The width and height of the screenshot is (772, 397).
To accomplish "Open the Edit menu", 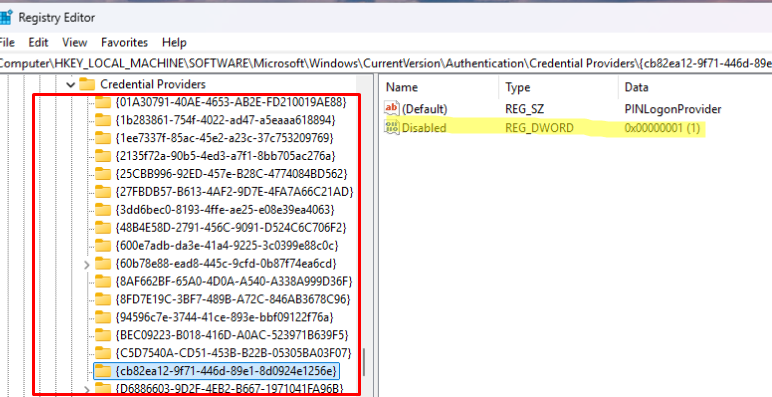I will pyautogui.click(x=38, y=42).
